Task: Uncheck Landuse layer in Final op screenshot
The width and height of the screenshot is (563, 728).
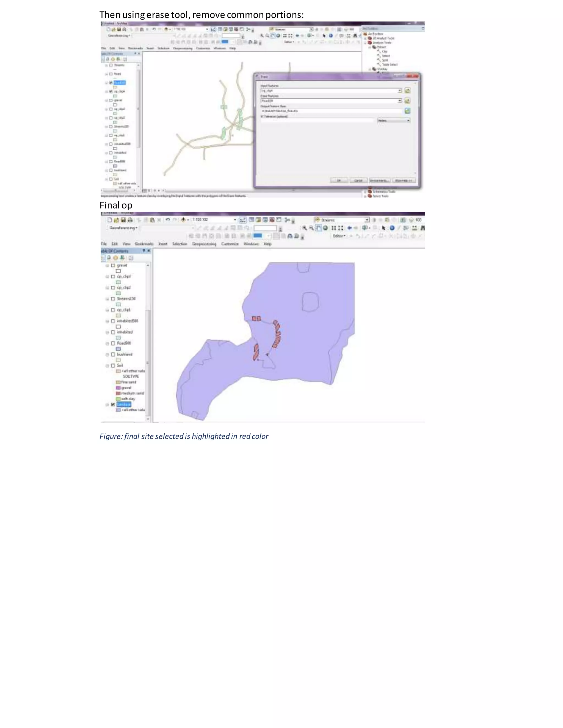Action: tap(113, 405)
